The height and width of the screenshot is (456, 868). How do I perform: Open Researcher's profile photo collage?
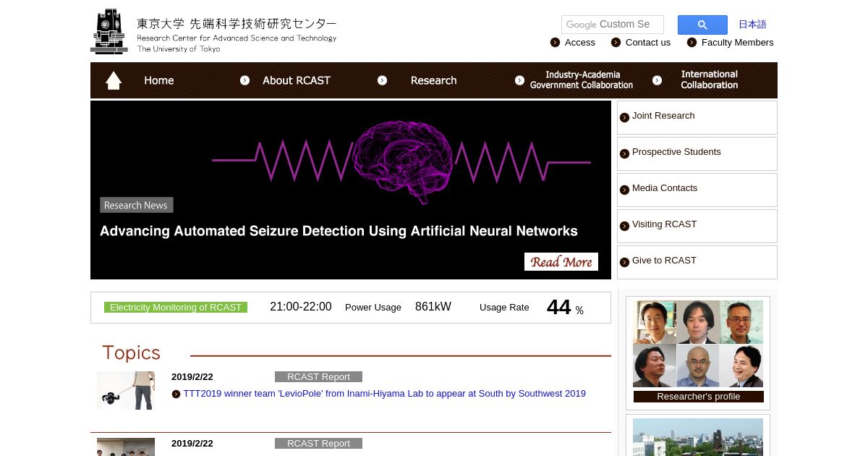(x=699, y=344)
